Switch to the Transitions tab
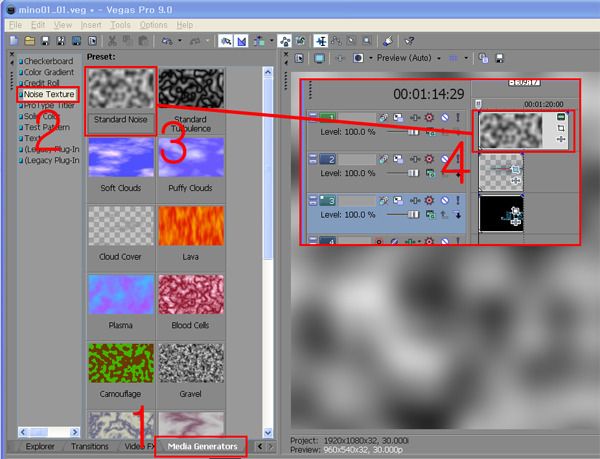 [90, 446]
